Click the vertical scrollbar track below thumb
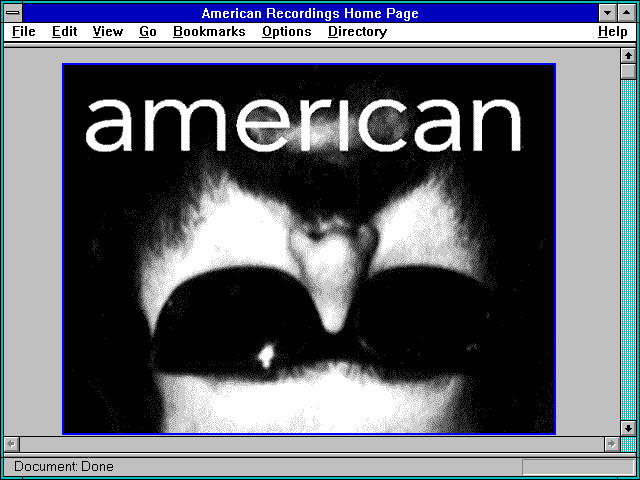The height and width of the screenshot is (480, 640). click(628, 250)
